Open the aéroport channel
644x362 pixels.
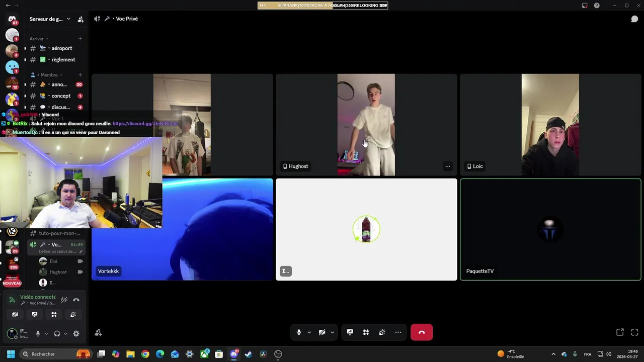click(x=56, y=48)
